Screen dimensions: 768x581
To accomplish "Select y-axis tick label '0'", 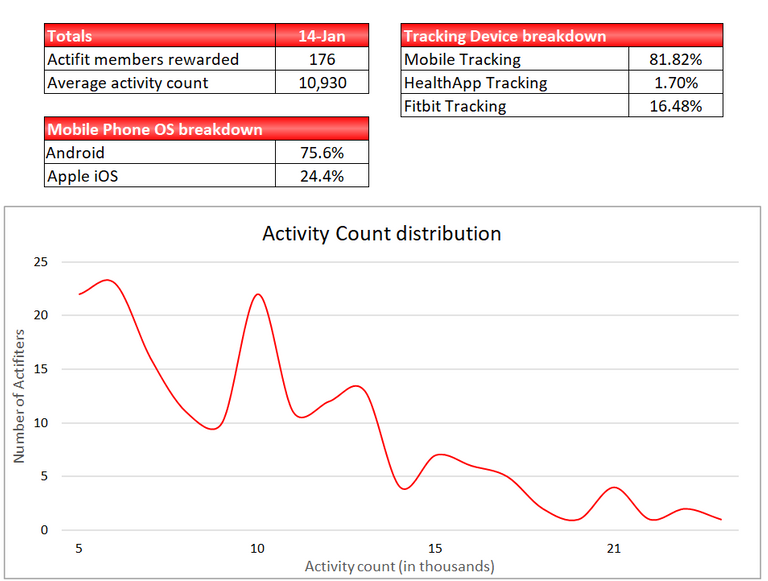I will (x=44, y=530).
